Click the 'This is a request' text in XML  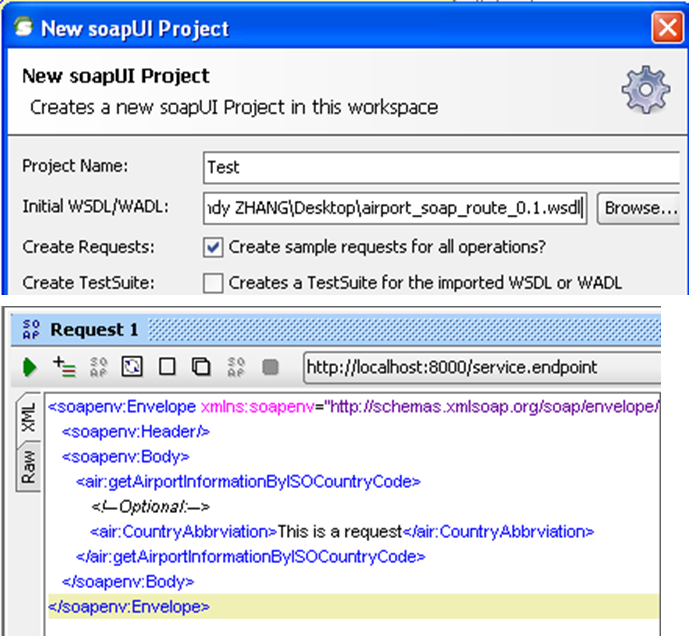click(340, 531)
